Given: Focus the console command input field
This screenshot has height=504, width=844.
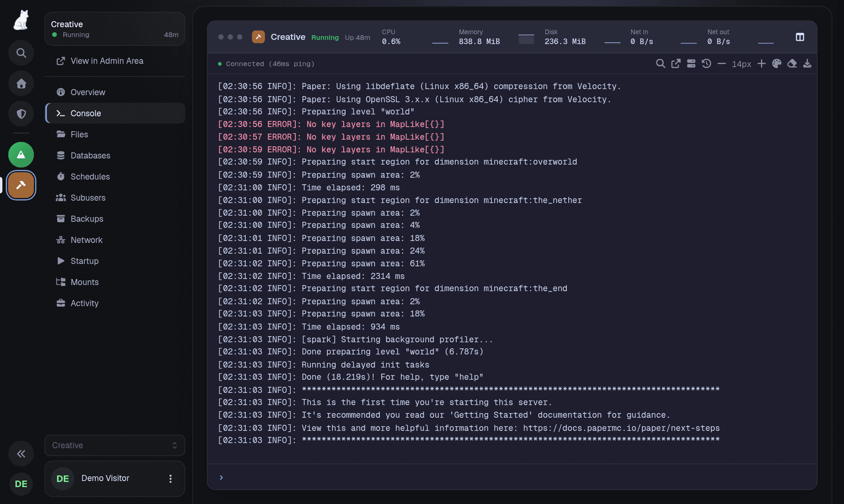Looking at the screenshot, I should tap(512, 477).
